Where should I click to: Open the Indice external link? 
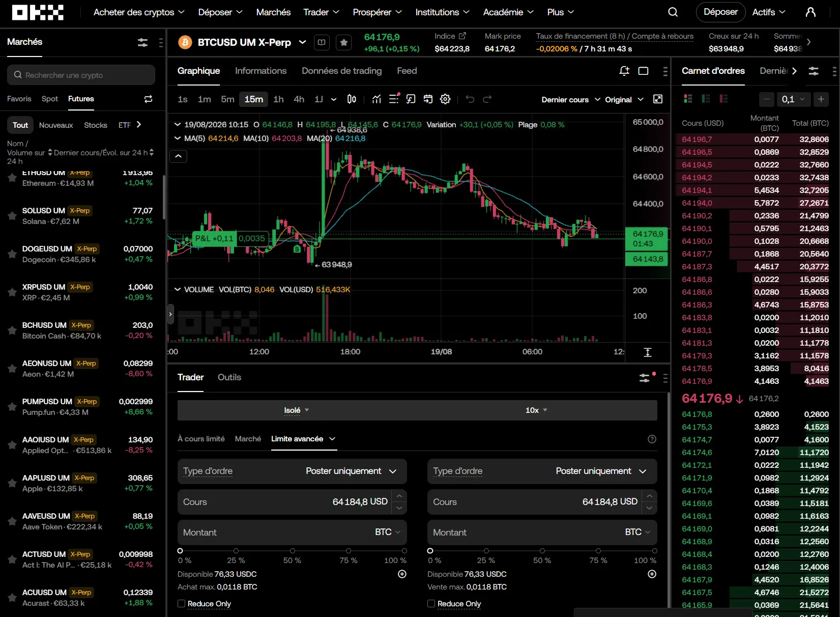(462, 36)
